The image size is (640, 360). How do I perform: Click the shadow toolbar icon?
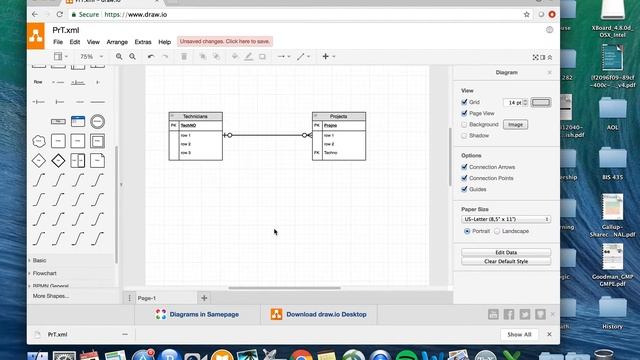pos(262,56)
